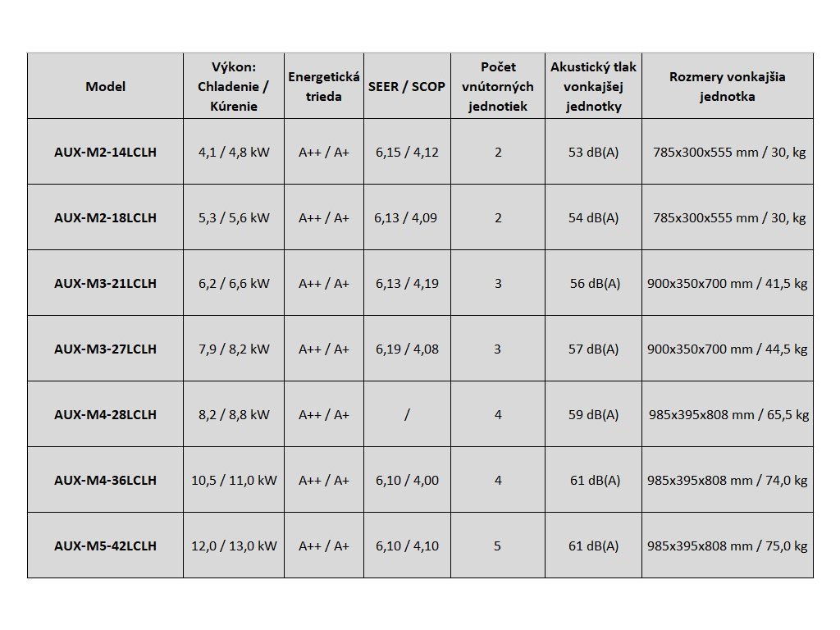The image size is (840, 630).
Task: Select the AUX-M4-36LCLH model cell
Action: point(105,481)
